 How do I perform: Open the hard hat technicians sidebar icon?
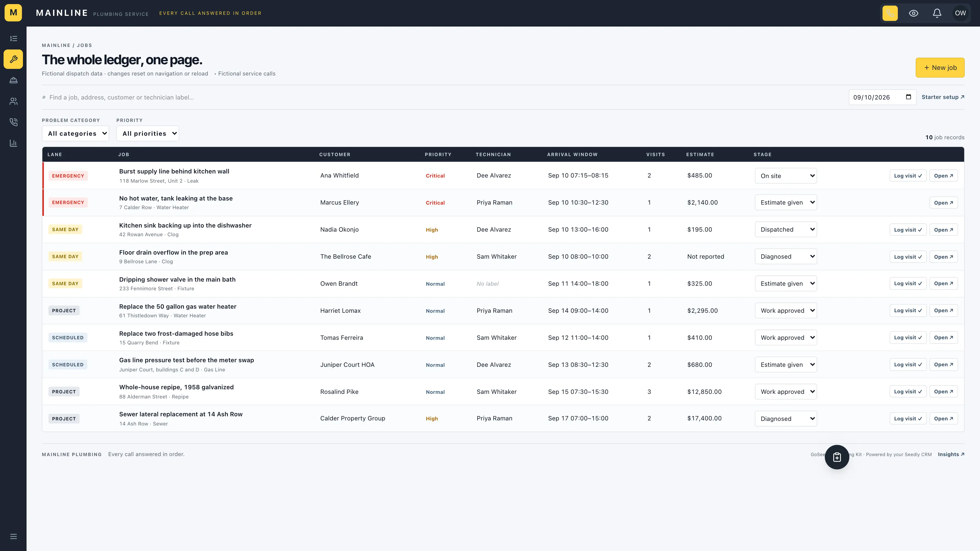(x=13, y=80)
